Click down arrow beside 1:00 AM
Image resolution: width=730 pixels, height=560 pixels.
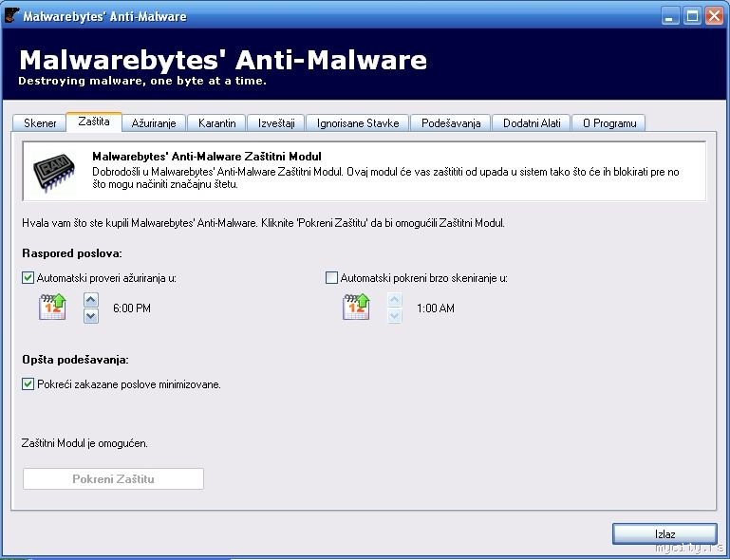394,316
